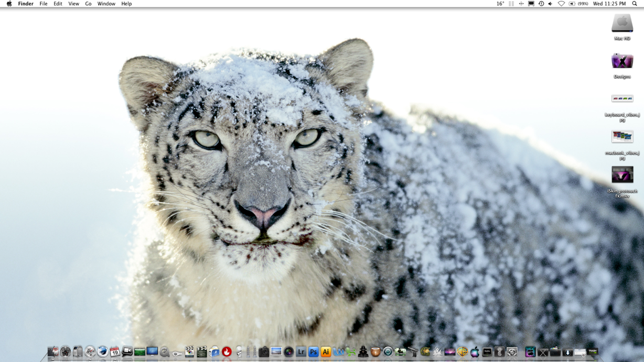Open the Time Machine menu bar icon
The image size is (644, 362).
pos(541,4)
